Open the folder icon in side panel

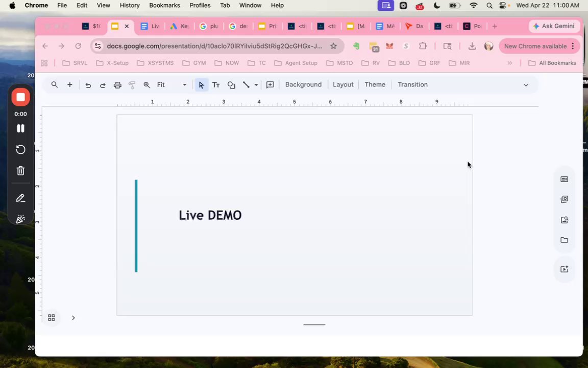pos(564,240)
